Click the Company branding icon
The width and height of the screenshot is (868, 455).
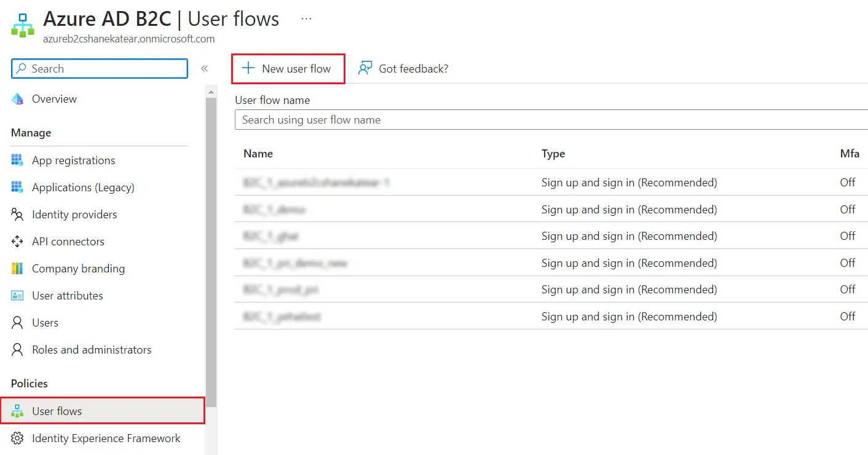coord(17,269)
